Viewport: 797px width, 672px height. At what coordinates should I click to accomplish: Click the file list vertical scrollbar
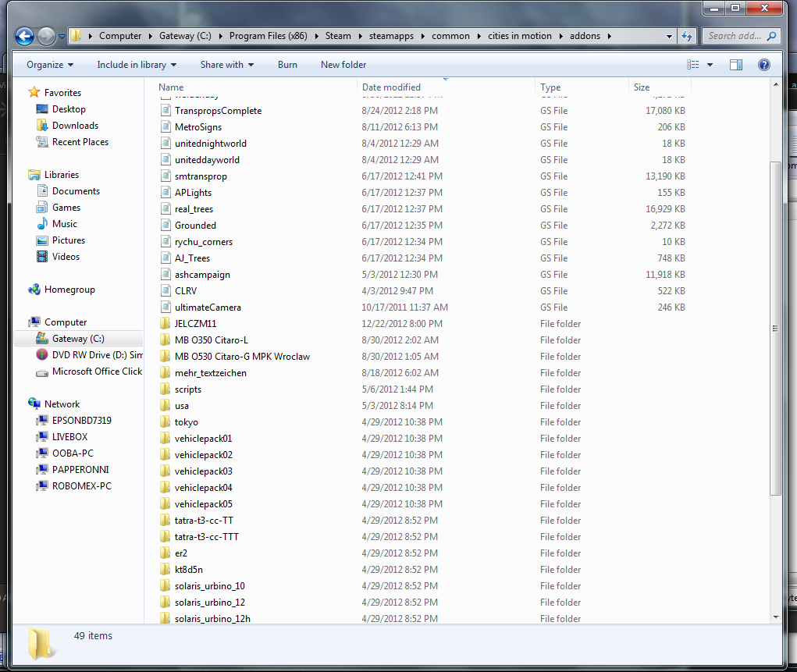(776, 329)
